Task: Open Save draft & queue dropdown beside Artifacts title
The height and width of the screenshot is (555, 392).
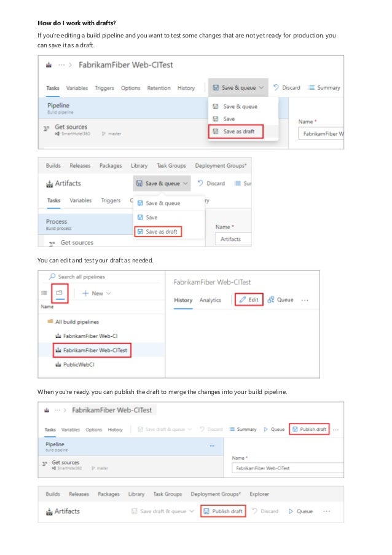Action: click(163, 511)
